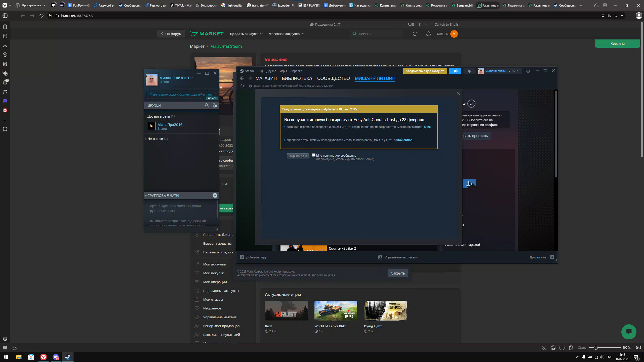Viewport: 644px width, 362px height.
Task: Close the Steam ban notification overlay X
Action: (x=458, y=94)
